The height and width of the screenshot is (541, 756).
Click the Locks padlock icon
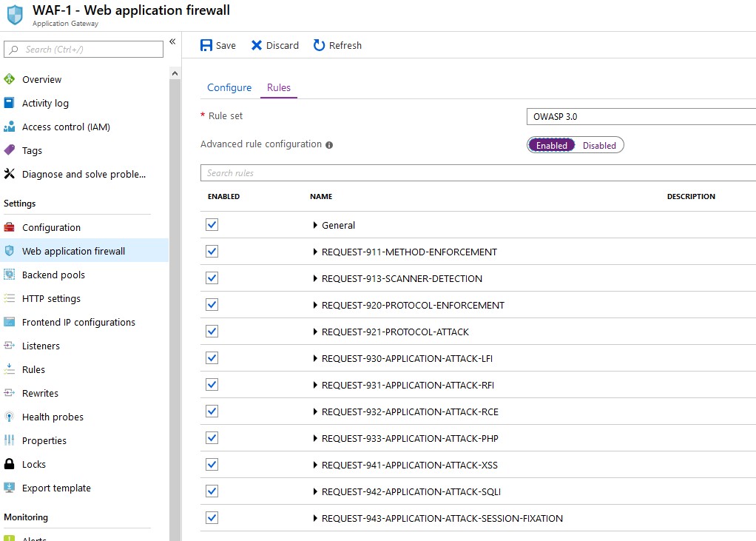[x=9, y=464]
